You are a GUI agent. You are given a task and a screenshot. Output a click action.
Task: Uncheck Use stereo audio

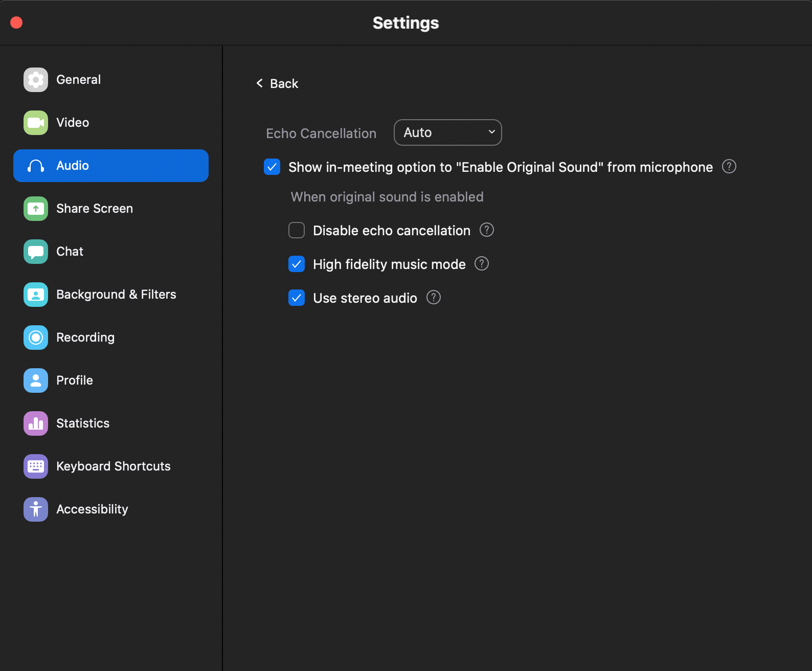click(x=297, y=298)
